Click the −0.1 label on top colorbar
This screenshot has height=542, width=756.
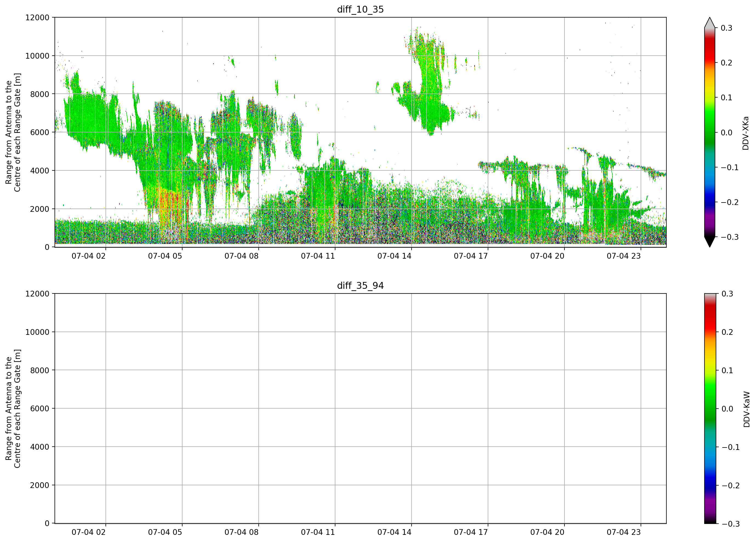730,167
